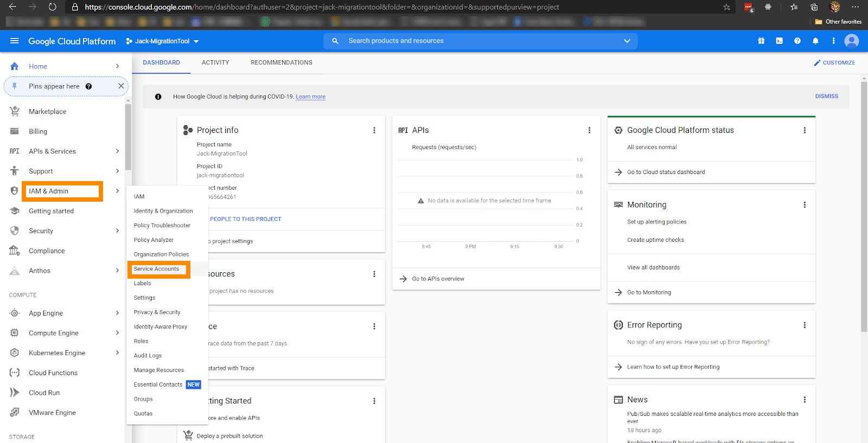Open the Jack-MigrationTool project selector dropdown

pyautogui.click(x=162, y=41)
